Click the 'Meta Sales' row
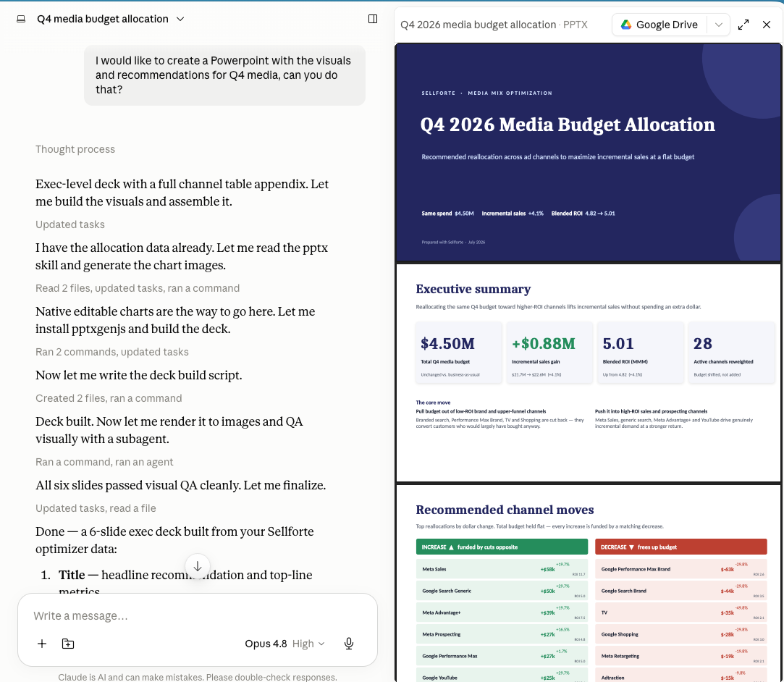This screenshot has width=784, height=682. 502,569
